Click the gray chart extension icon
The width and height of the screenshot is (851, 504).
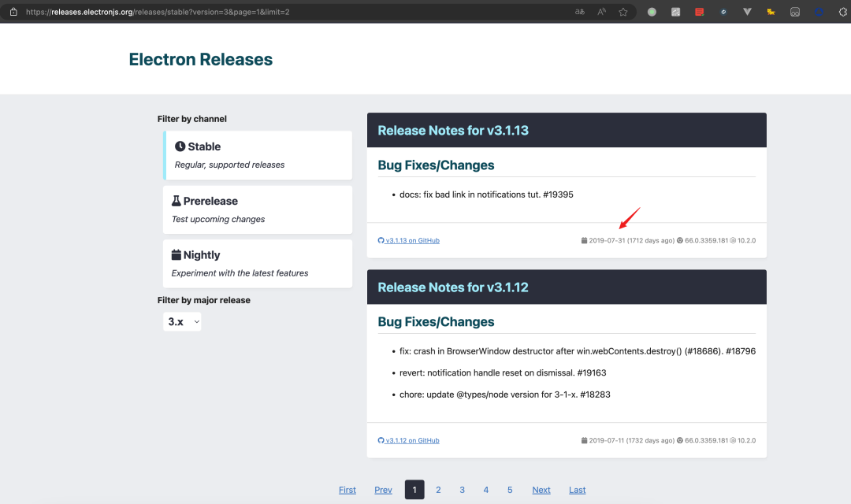pyautogui.click(x=676, y=11)
